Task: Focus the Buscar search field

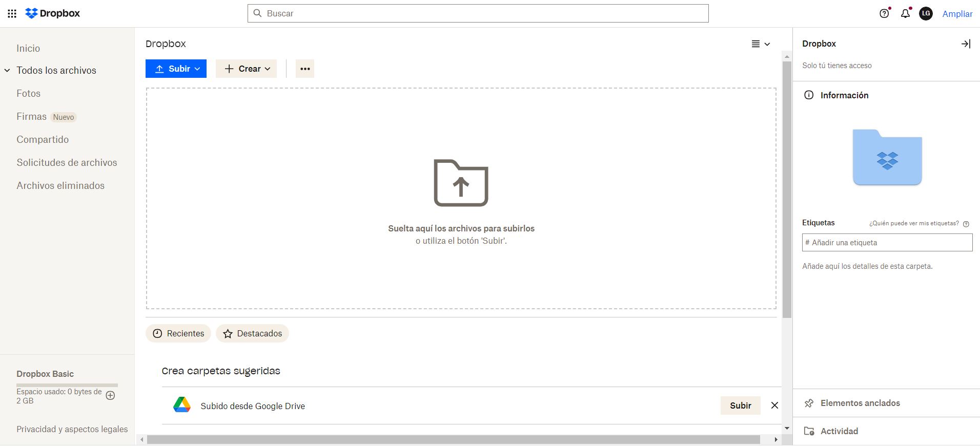Action: [478, 13]
